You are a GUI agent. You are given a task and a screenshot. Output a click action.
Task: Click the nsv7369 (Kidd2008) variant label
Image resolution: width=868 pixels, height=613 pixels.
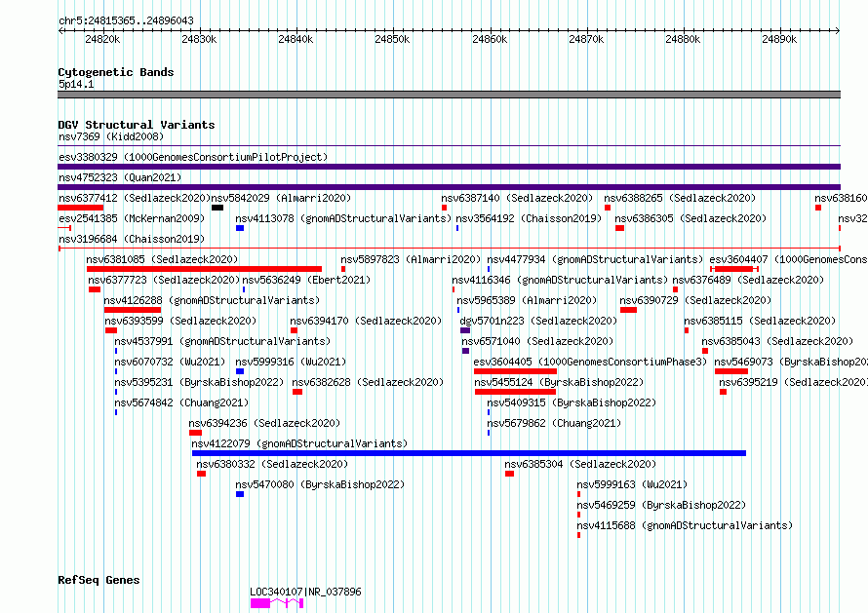[111, 136]
